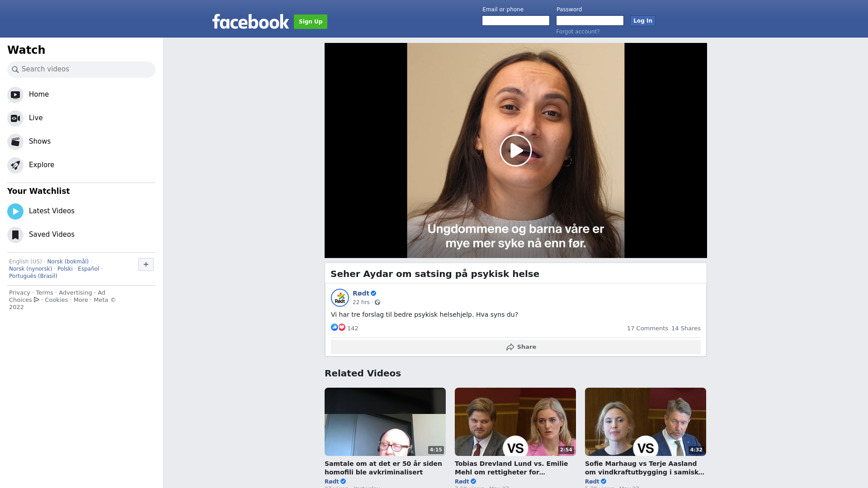Click the Home video icon in sidebar
The height and width of the screenshot is (488, 868).
pyautogui.click(x=15, y=95)
